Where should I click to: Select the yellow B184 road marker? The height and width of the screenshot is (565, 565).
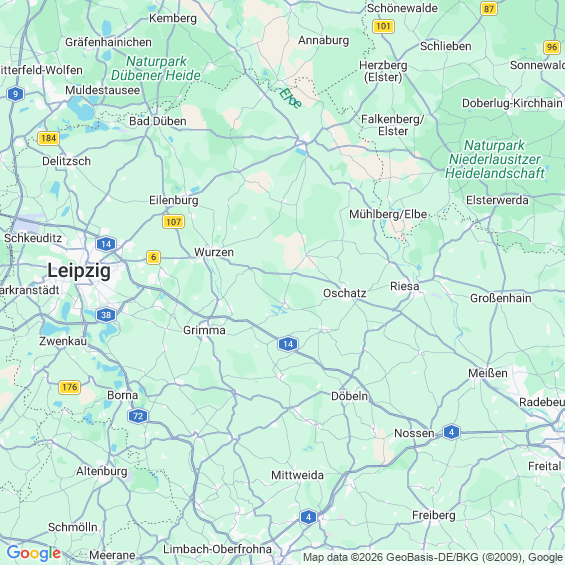pyautogui.click(x=48, y=138)
